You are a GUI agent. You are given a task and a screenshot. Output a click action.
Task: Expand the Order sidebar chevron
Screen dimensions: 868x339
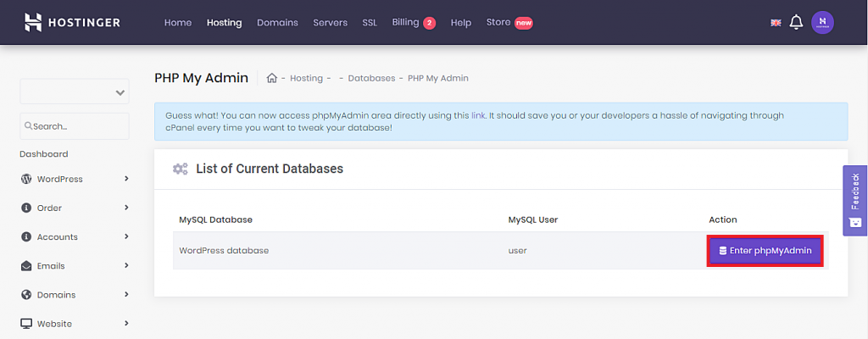click(126, 207)
